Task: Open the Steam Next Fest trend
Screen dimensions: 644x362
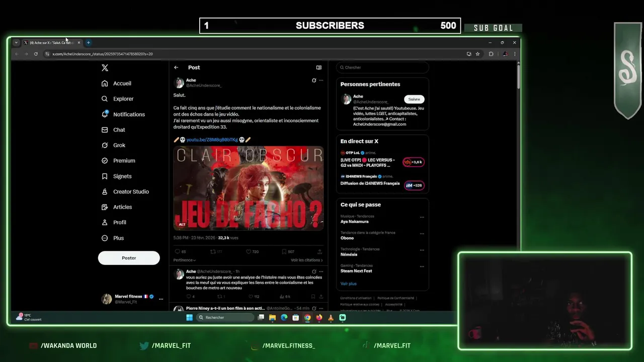Action: (356, 271)
